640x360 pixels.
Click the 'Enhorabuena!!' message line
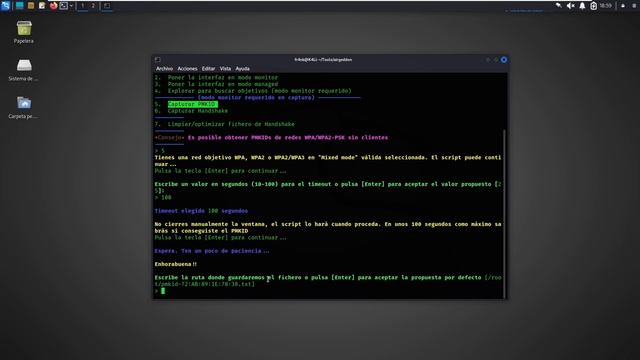[x=176, y=264]
